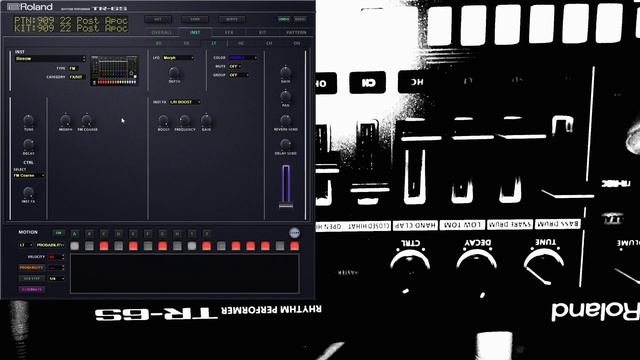Select the CH instrument tab
The image size is (640, 360).
269,43
